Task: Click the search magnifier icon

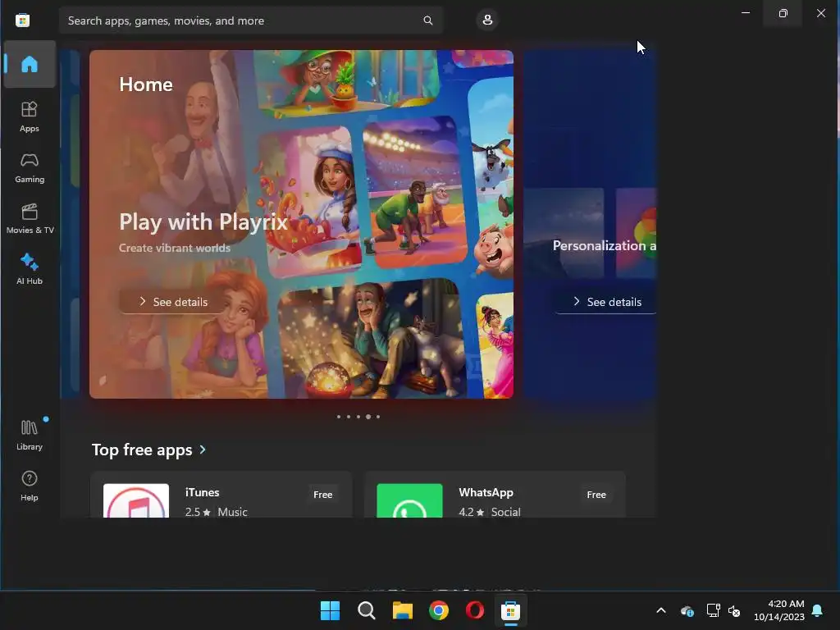Action: (427, 21)
